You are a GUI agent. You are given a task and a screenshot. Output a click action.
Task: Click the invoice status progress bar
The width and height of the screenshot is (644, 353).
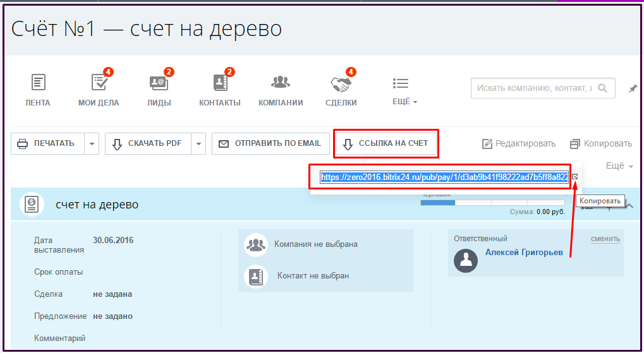[492, 203]
